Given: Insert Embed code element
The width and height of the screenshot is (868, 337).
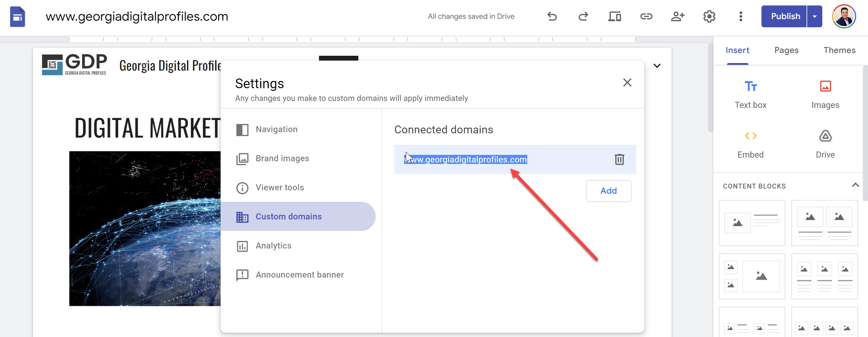Looking at the screenshot, I should (x=750, y=144).
